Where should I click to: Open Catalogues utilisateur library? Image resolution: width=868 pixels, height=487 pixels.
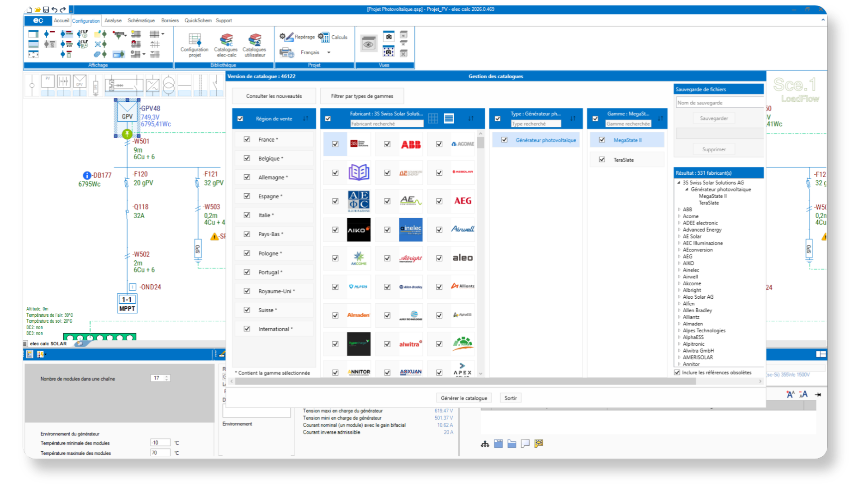255,41
